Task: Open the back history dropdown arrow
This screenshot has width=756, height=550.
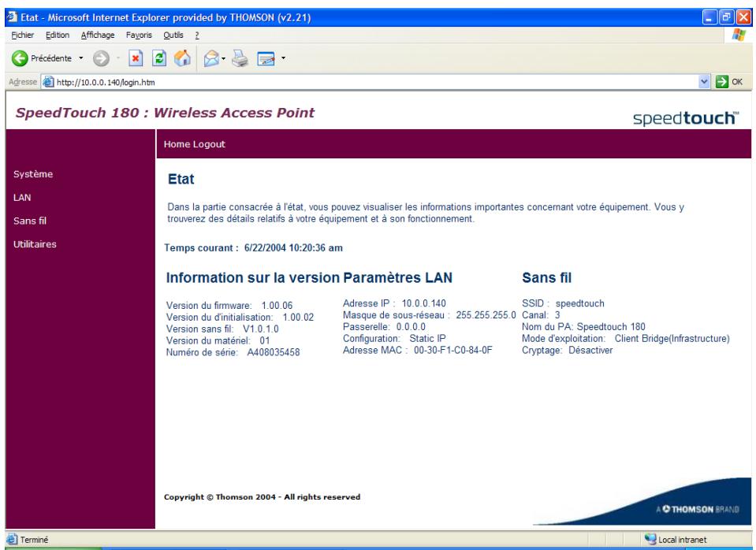Action: [x=81, y=58]
